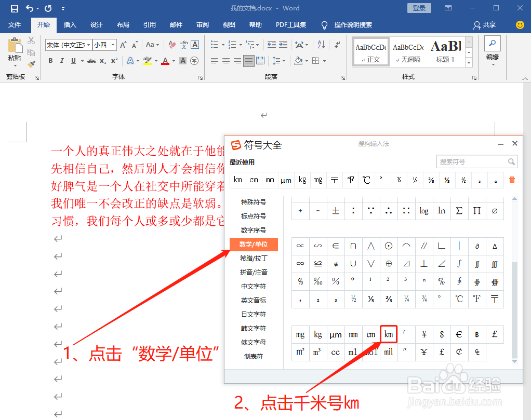Toggle justified alignment
Image resolution: width=531 pixels, height=420 pixels.
coord(249,61)
